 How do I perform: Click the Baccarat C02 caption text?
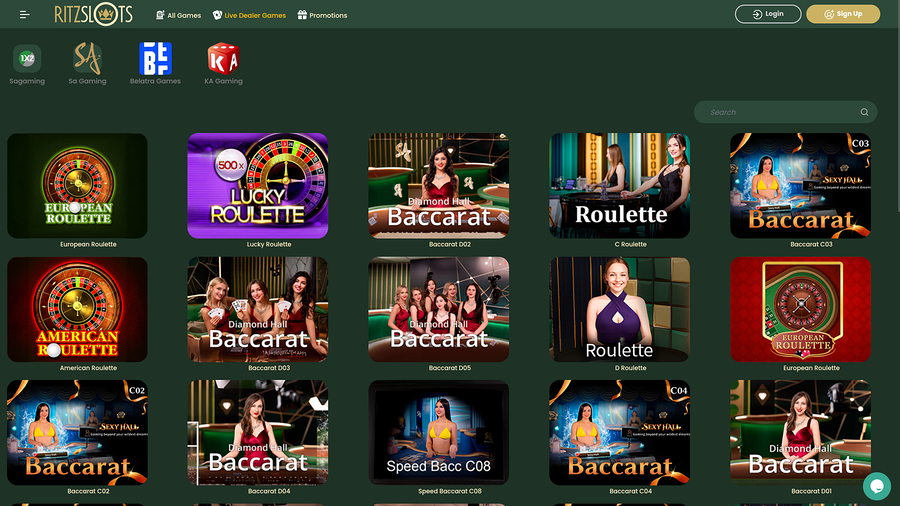click(88, 491)
